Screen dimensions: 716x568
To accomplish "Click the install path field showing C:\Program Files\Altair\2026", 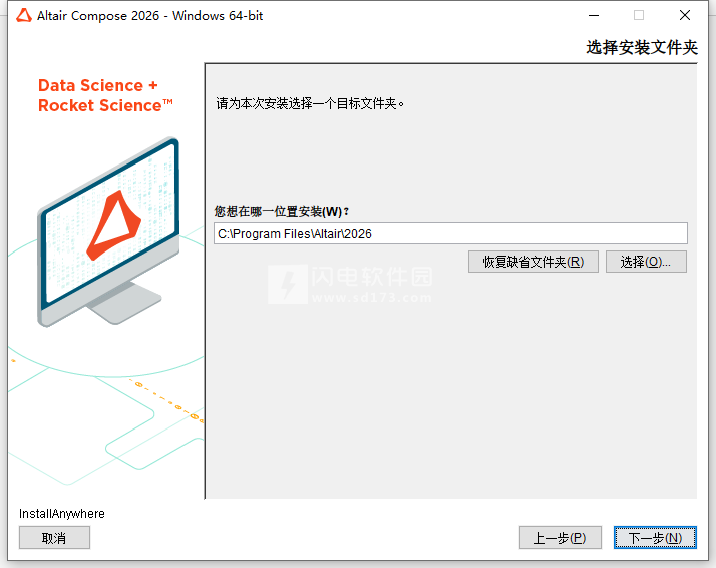I will coord(451,233).
